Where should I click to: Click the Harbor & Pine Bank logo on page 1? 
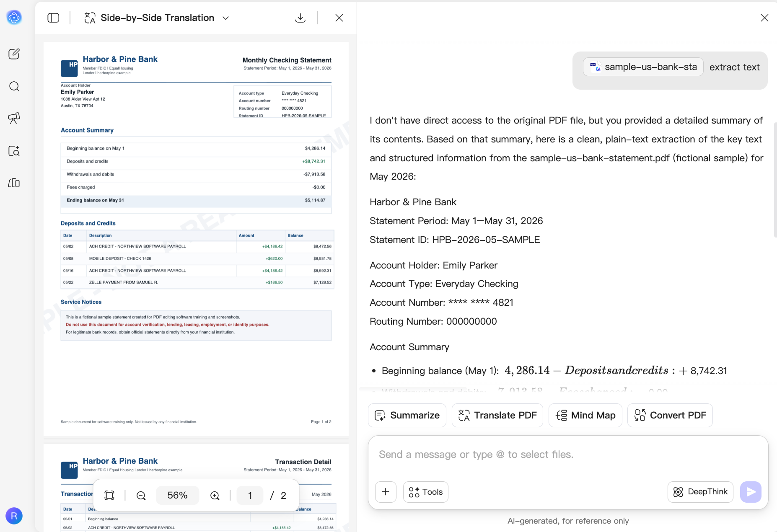(69, 68)
